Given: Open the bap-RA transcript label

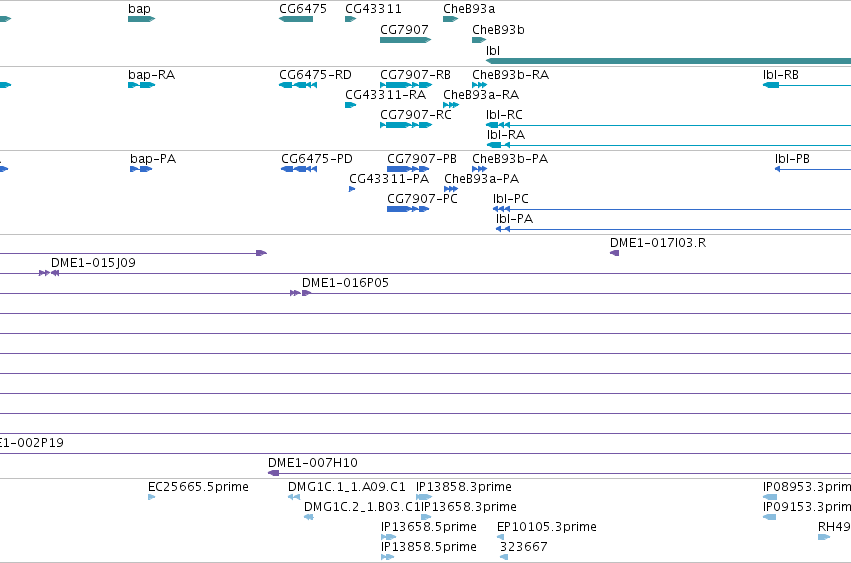Looking at the screenshot, I should click(x=151, y=75).
